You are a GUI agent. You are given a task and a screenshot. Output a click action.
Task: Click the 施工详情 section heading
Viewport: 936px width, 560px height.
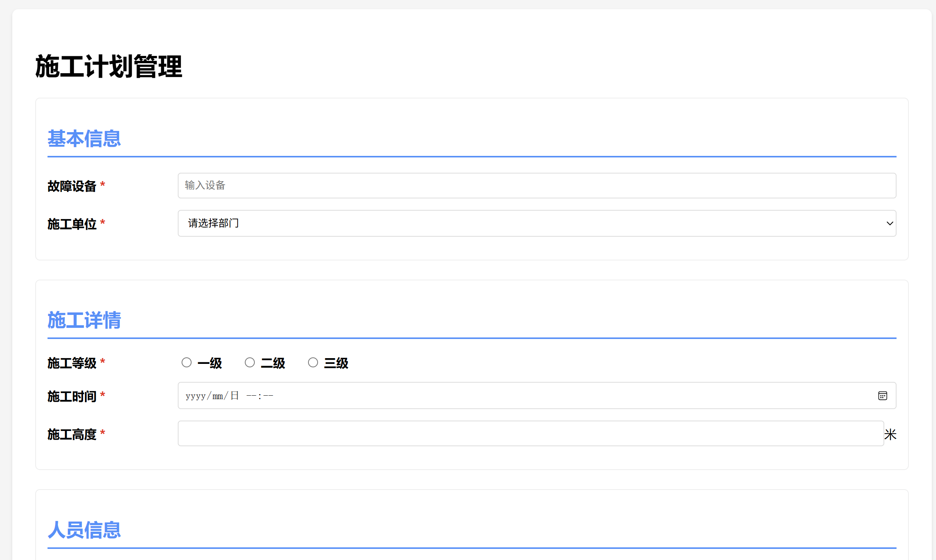(84, 320)
